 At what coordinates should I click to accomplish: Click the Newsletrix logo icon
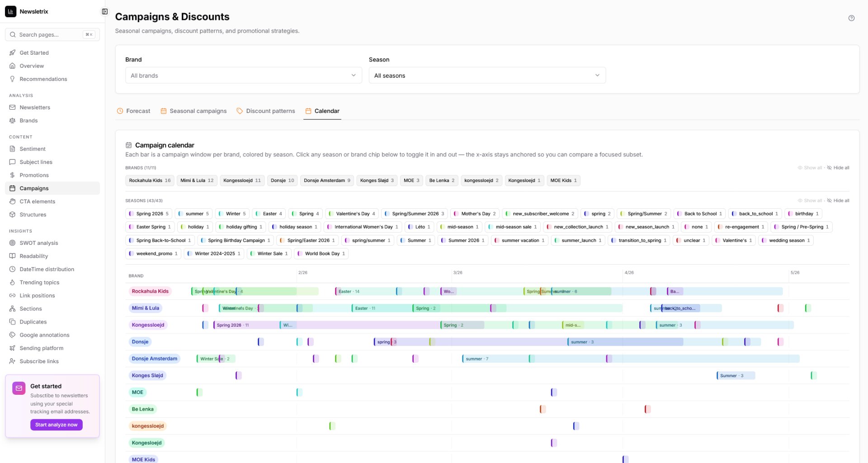pos(11,11)
